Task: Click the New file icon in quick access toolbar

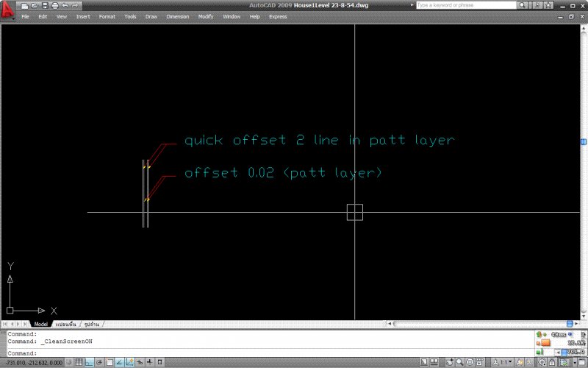Action: 25,5
